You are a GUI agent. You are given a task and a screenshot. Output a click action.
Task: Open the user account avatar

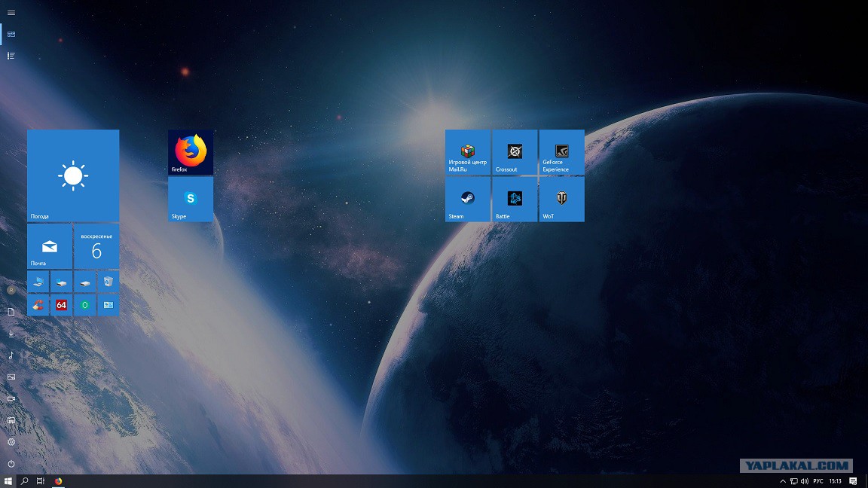pyautogui.click(x=11, y=290)
